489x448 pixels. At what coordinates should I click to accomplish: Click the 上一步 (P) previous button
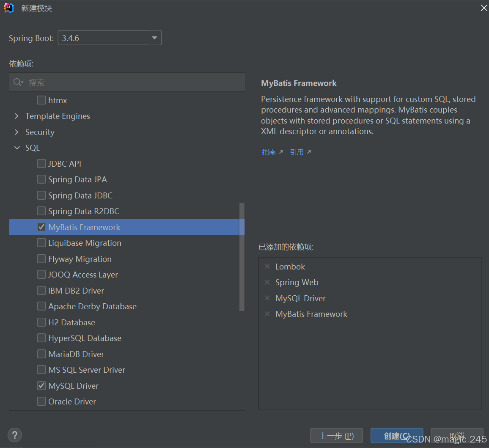336,436
